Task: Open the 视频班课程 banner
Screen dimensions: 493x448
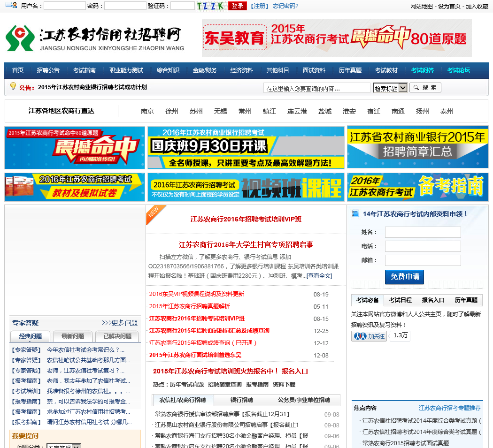Action: point(246,187)
